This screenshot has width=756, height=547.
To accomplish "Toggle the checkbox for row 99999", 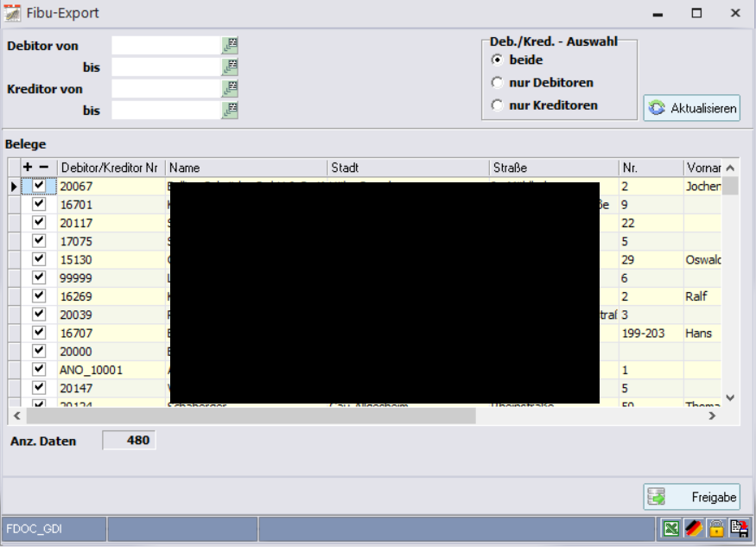I will coord(39,278).
